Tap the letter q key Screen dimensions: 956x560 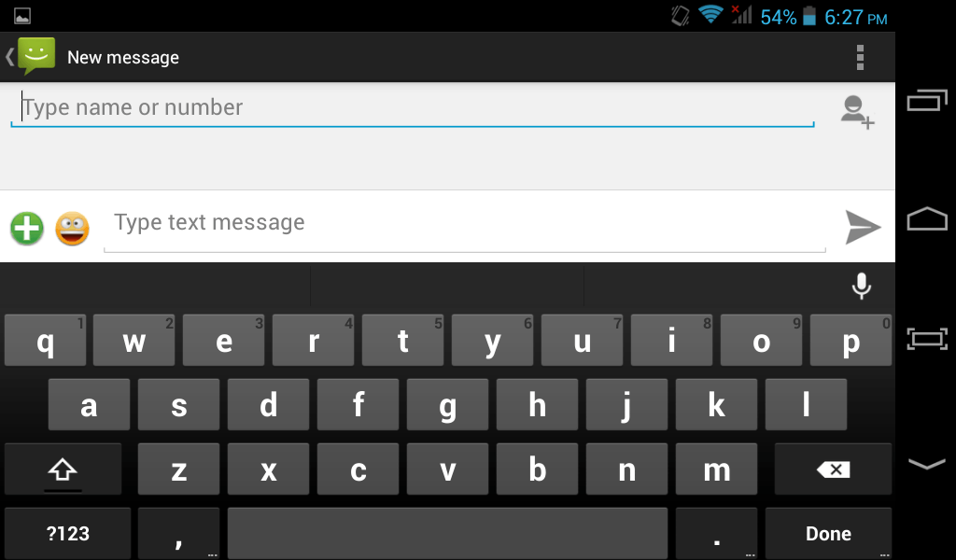pyautogui.click(x=45, y=340)
